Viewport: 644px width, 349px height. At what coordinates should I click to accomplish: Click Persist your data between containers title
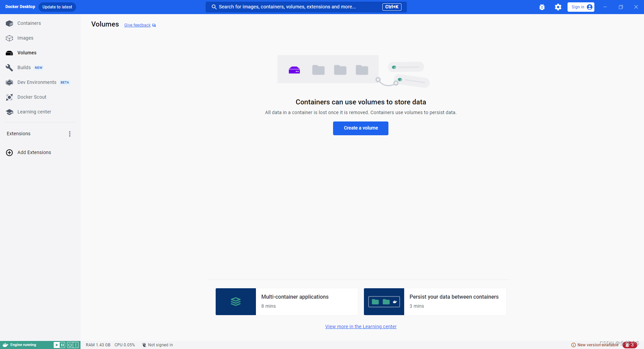(x=454, y=297)
